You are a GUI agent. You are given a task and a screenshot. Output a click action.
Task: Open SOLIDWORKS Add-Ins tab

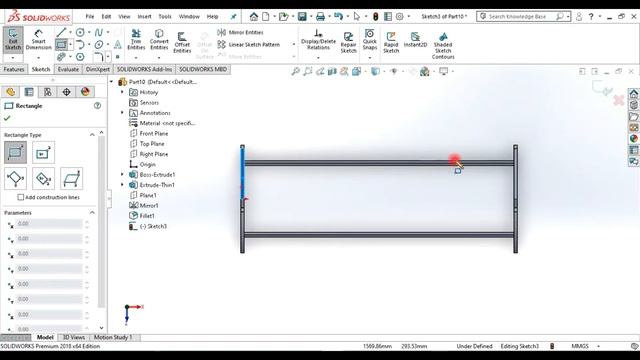coord(144,69)
